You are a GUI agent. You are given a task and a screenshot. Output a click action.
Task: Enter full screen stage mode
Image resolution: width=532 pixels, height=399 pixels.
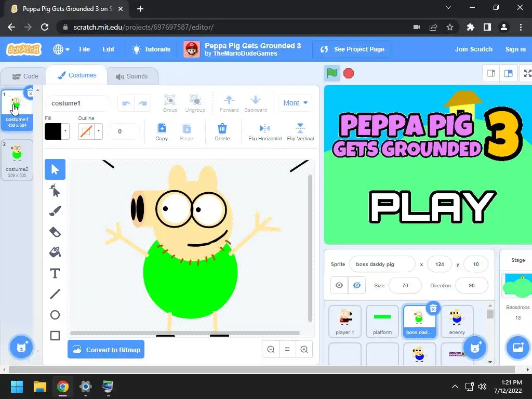pos(527,73)
